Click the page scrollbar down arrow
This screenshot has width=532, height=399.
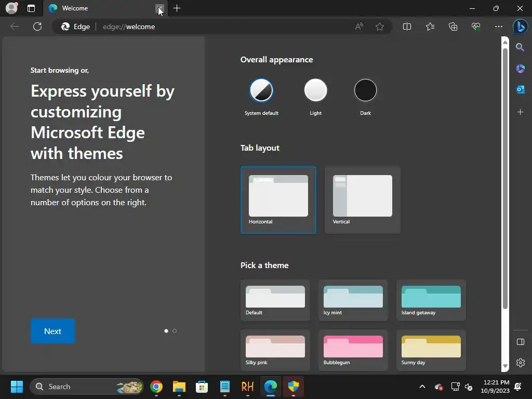pyautogui.click(x=505, y=366)
